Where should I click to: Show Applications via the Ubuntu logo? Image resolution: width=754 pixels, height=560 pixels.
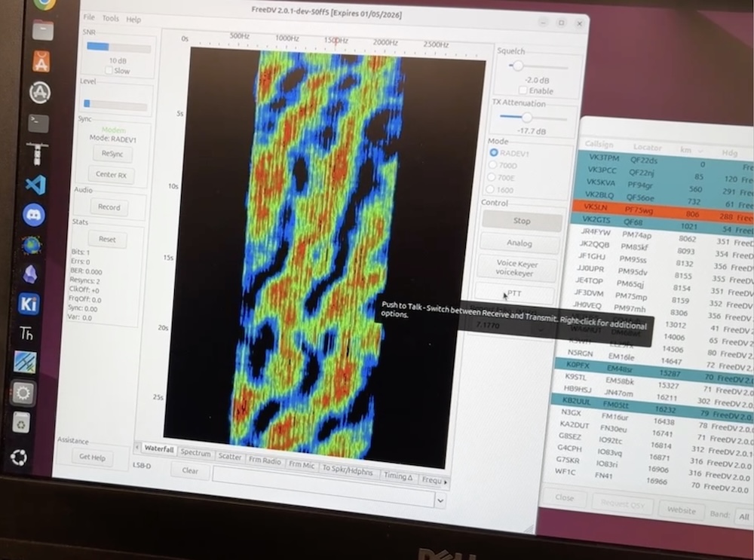(x=19, y=457)
